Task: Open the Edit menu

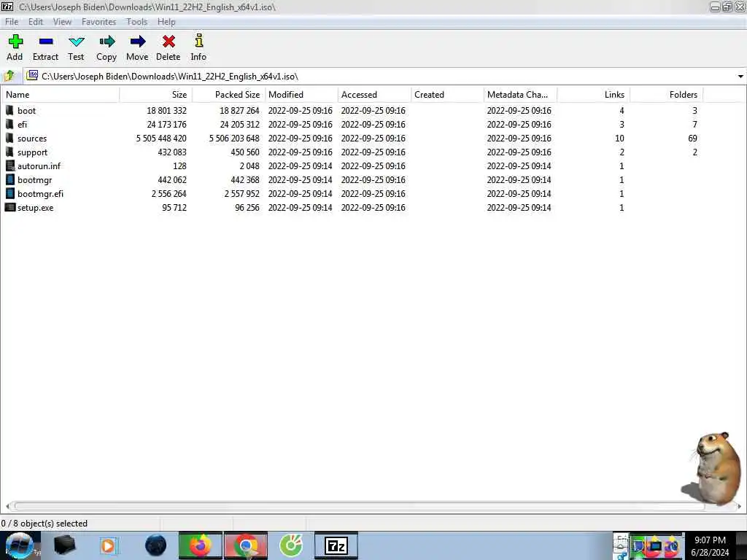Action: click(35, 22)
